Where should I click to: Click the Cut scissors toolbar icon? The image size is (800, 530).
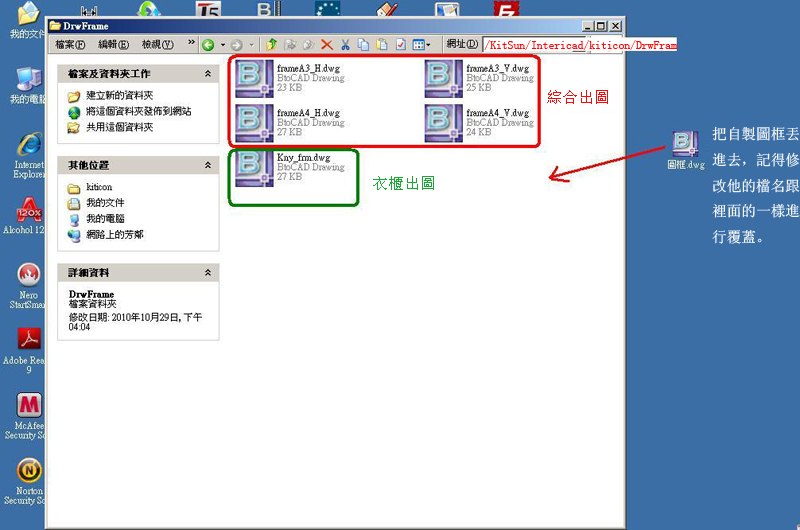[x=345, y=45]
